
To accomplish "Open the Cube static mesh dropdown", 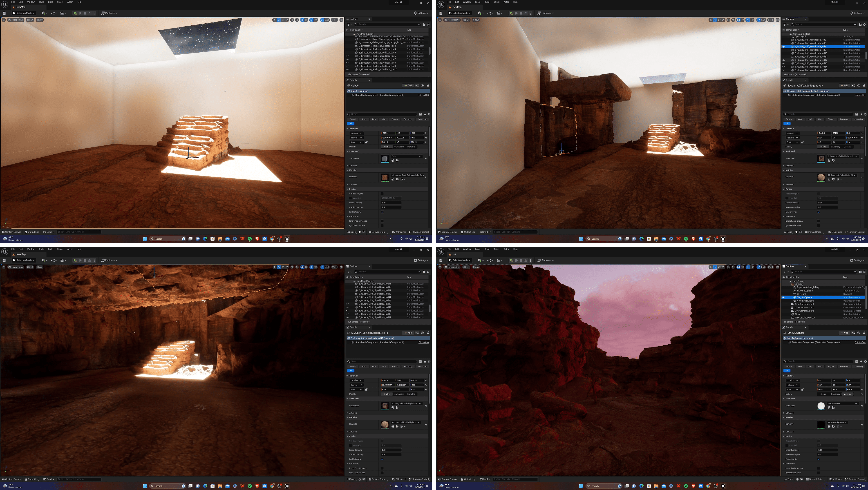I will point(406,156).
